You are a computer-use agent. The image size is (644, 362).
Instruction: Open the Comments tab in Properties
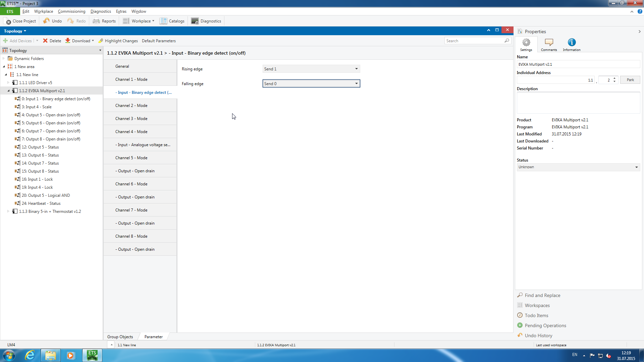pos(549,45)
